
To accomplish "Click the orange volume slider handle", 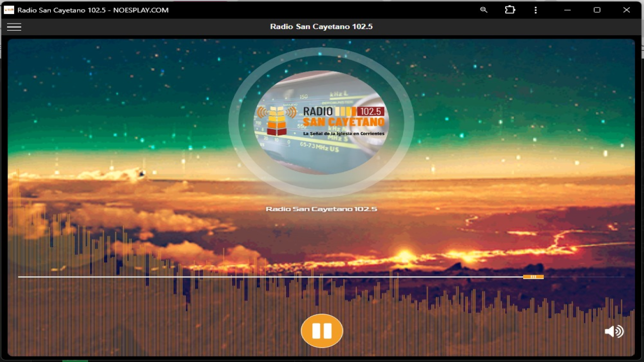I will coord(533,277).
